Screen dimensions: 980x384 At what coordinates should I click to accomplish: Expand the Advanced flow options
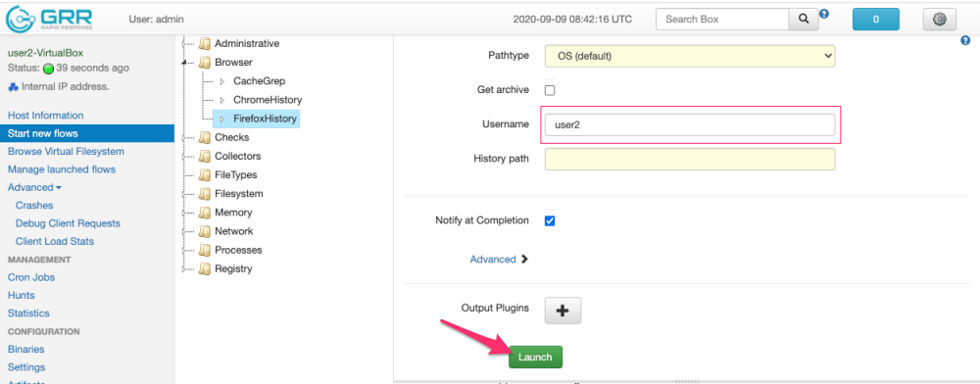pyautogui.click(x=499, y=260)
